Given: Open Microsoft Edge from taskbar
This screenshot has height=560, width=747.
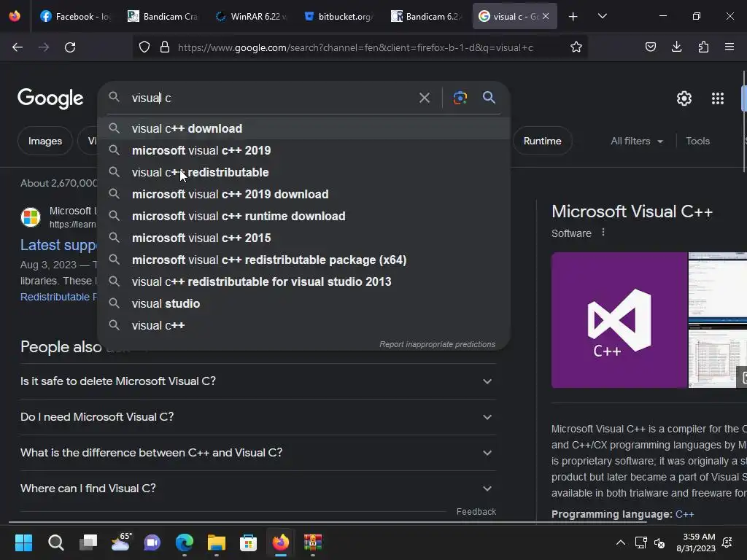Looking at the screenshot, I should [x=185, y=542].
